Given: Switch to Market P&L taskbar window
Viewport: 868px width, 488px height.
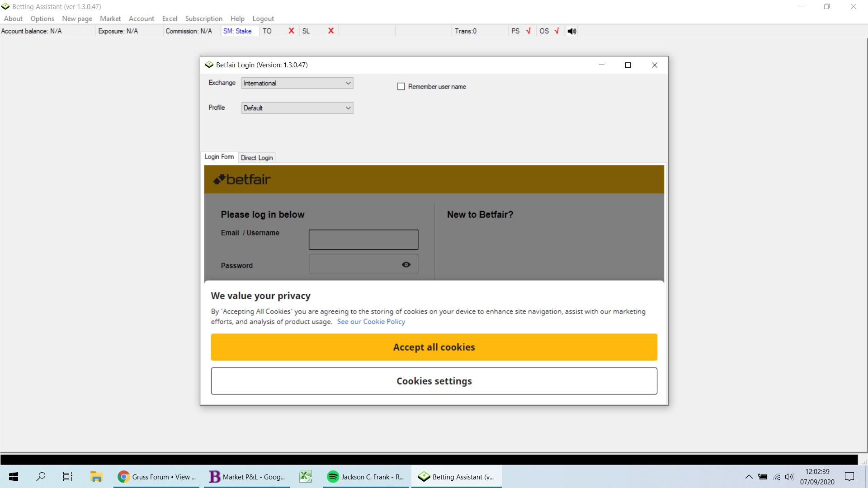Looking at the screenshot, I should tap(247, 477).
